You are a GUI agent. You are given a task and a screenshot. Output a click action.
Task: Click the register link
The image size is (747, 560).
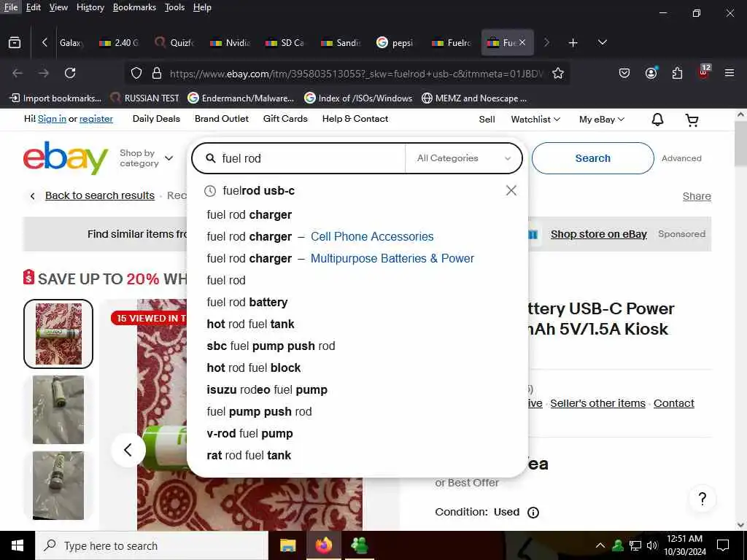click(x=96, y=119)
